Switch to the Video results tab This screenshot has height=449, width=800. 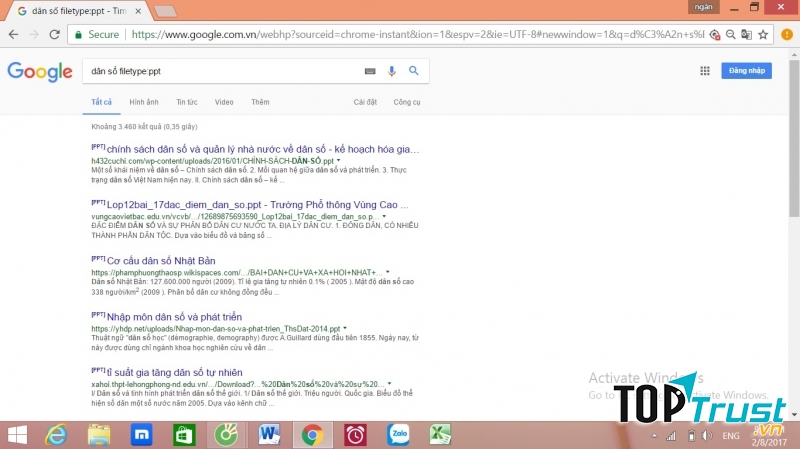(224, 102)
